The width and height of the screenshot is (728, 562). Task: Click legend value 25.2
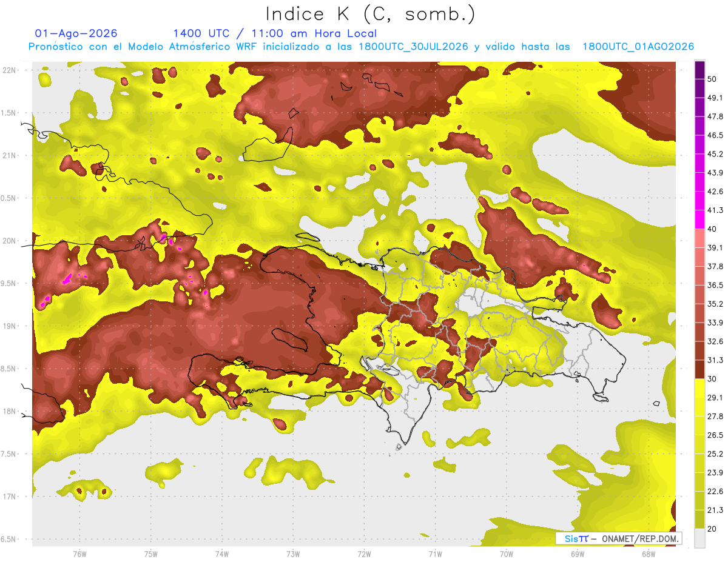coord(715,454)
